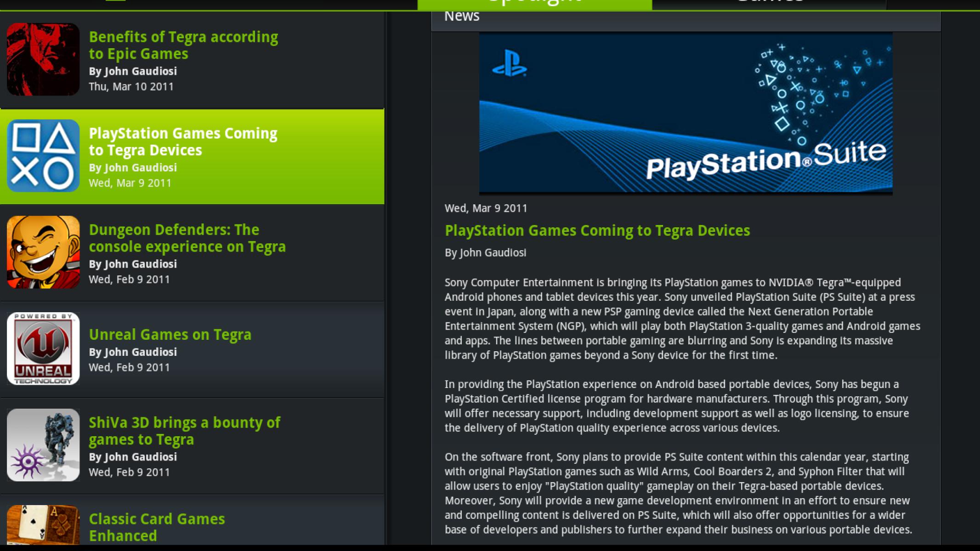Screen dimensions: 980x551
Task: Open the ShiVa 3D robot thumbnail
Action: pyautogui.click(x=43, y=445)
